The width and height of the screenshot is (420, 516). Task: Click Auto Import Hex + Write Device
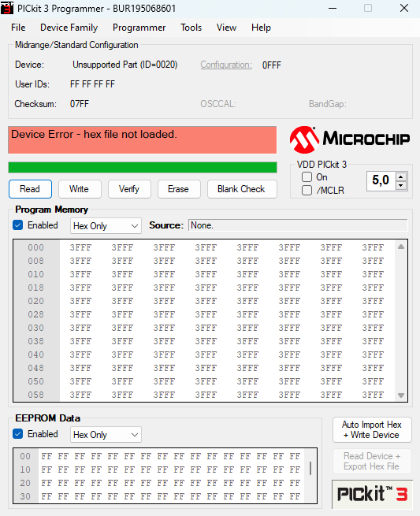pyautogui.click(x=372, y=430)
